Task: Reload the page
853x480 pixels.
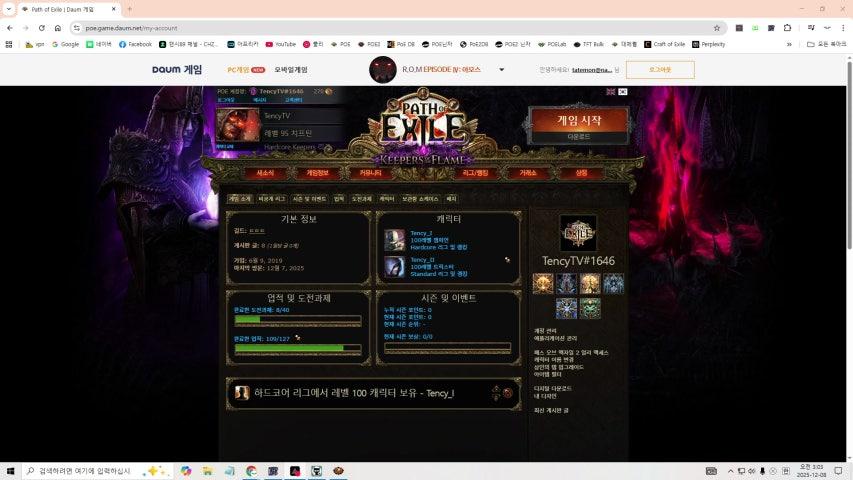Action: [41, 28]
